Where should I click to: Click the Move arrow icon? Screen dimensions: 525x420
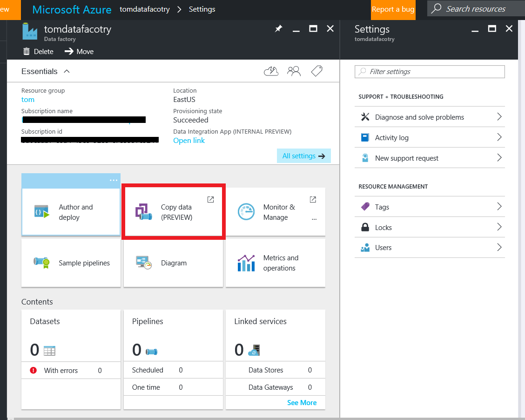tap(69, 51)
